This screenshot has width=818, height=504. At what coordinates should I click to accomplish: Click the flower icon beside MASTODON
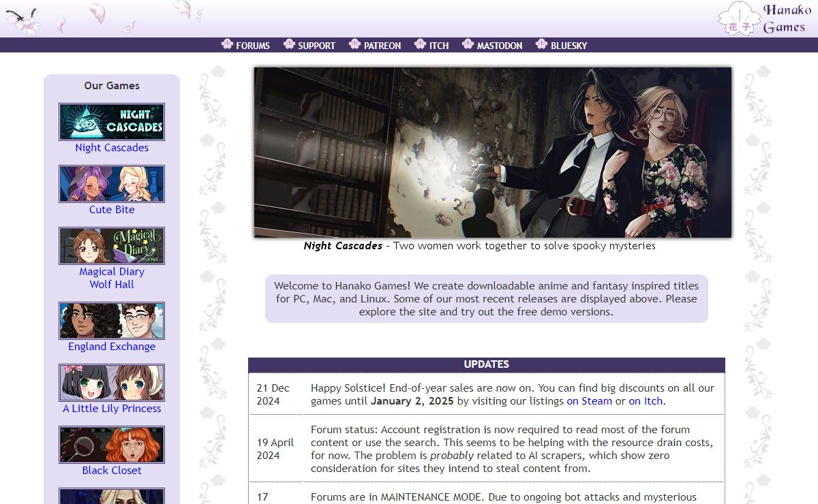[x=468, y=44]
